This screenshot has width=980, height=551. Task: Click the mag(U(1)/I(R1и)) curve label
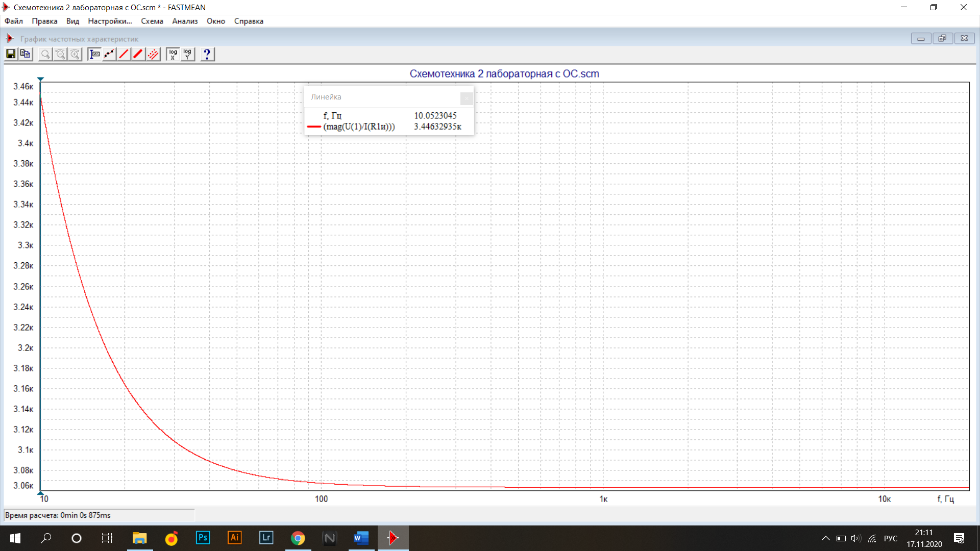point(359,127)
